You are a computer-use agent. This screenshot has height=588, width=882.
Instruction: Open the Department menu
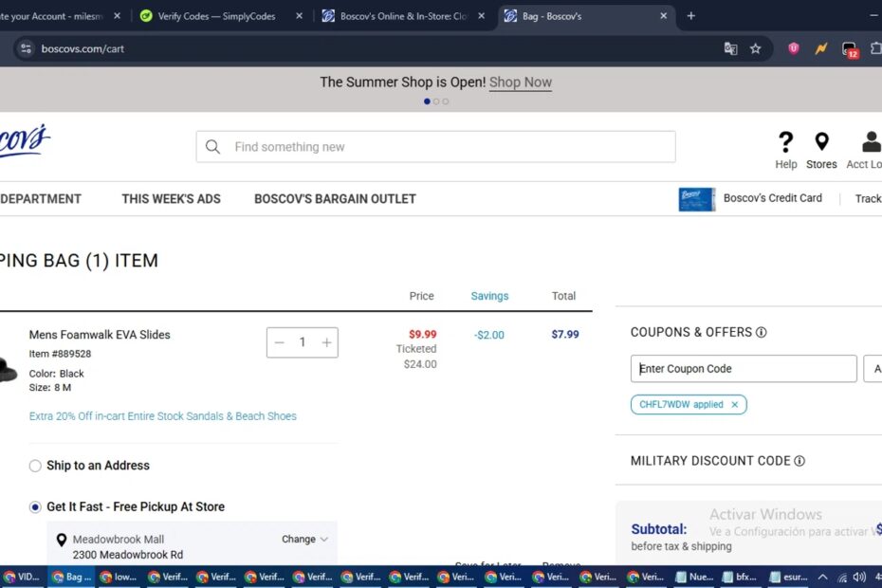pos(41,198)
